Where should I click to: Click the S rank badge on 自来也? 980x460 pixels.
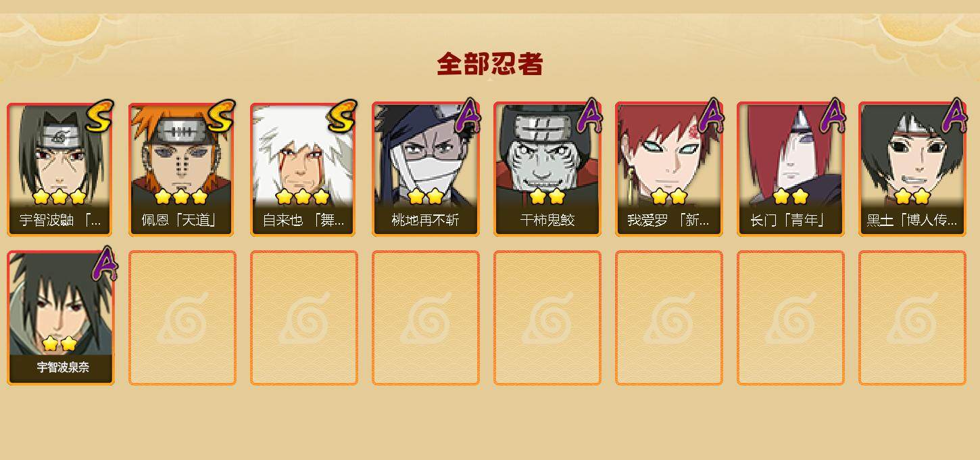[x=342, y=116]
